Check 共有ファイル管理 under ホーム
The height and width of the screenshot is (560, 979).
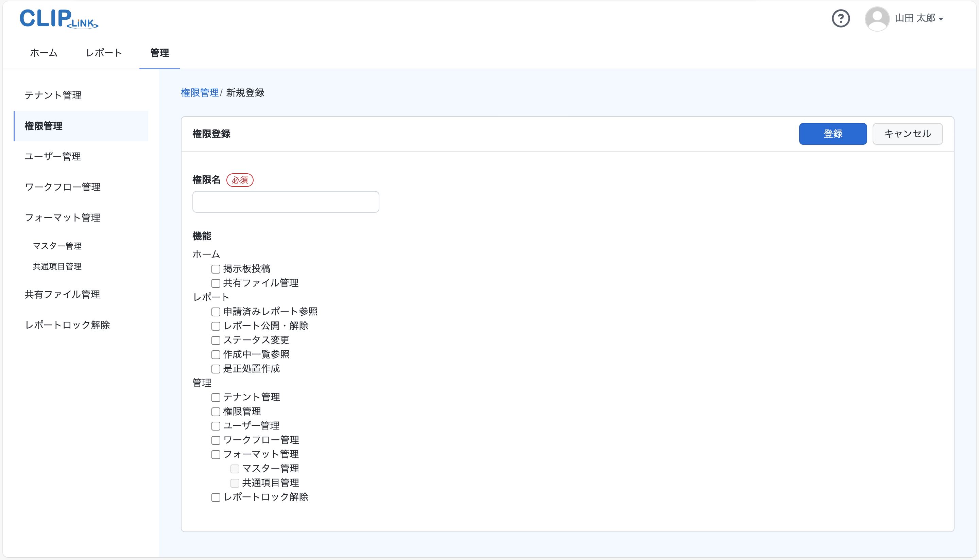(x=216, y=283)
